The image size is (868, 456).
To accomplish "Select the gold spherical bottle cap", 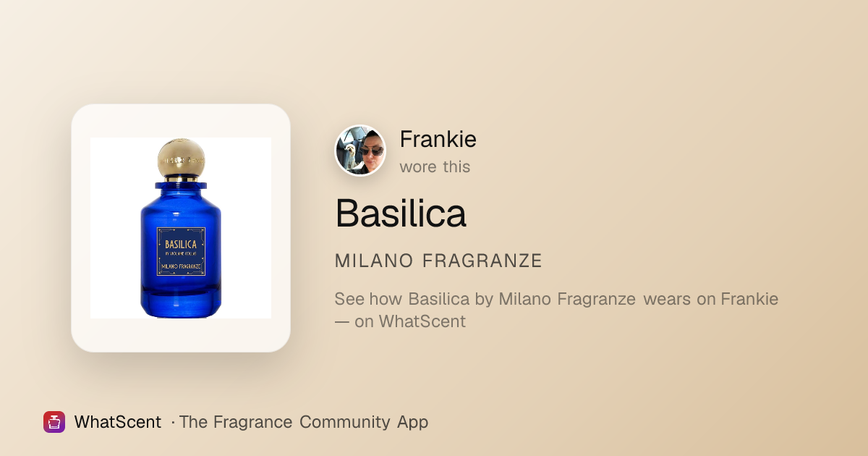I will tap(181, 158).
